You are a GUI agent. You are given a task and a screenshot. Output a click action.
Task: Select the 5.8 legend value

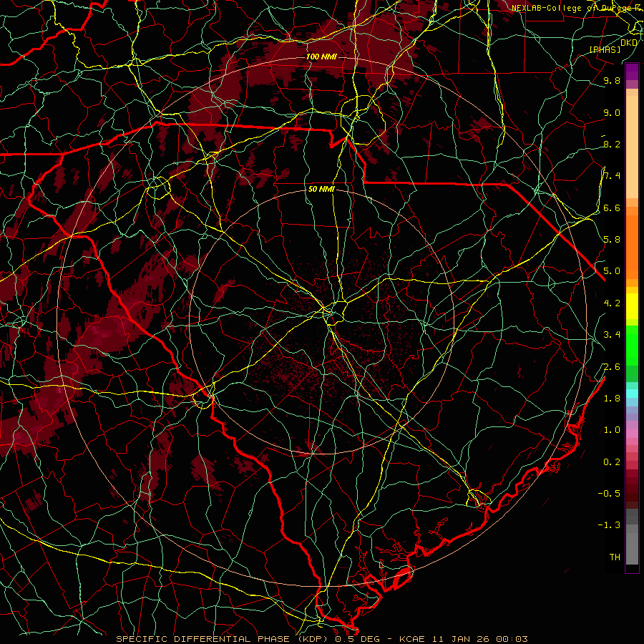coord(612,239)
